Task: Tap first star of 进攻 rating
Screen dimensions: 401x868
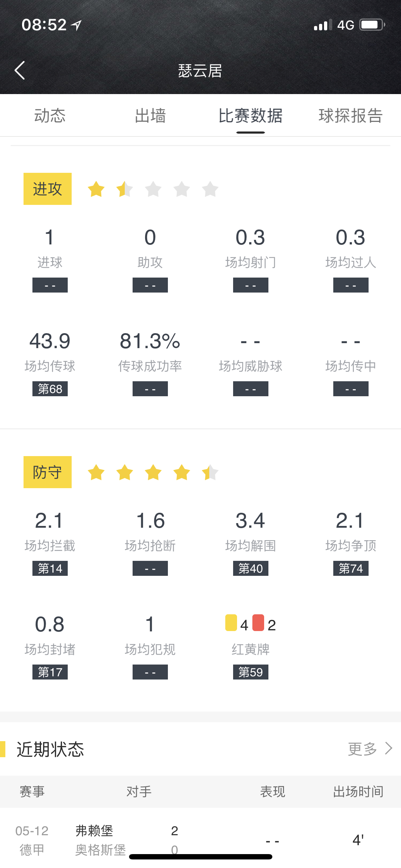Action: tap(96, 189)
